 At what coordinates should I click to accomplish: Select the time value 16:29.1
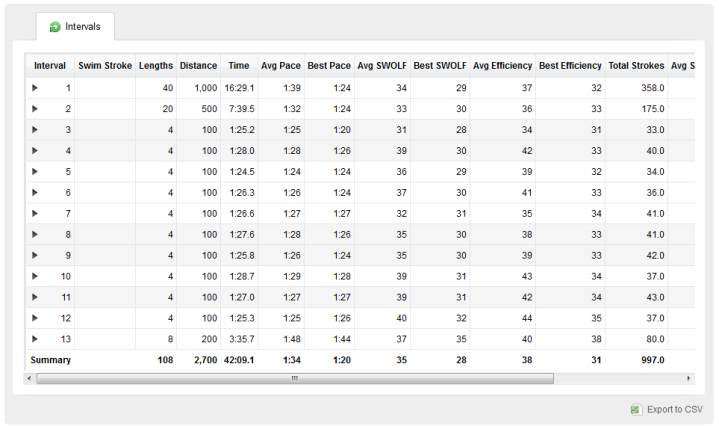click(239, 88)
